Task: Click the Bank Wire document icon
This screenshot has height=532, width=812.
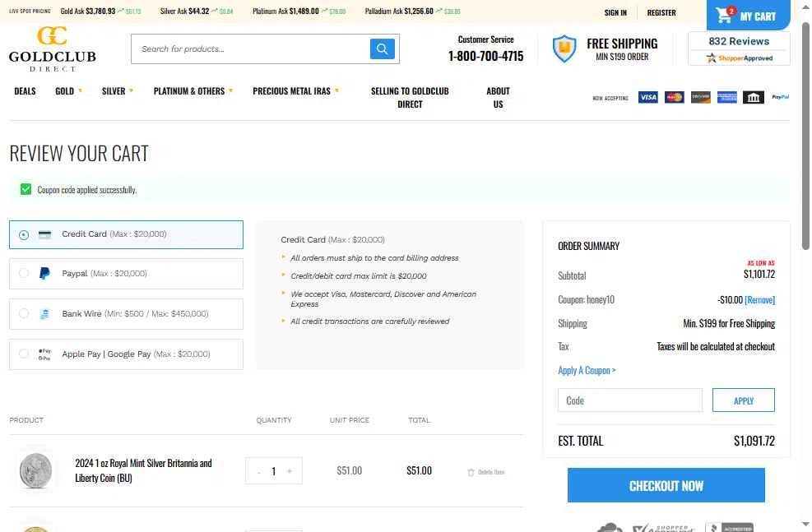Action: click(44, 313)
